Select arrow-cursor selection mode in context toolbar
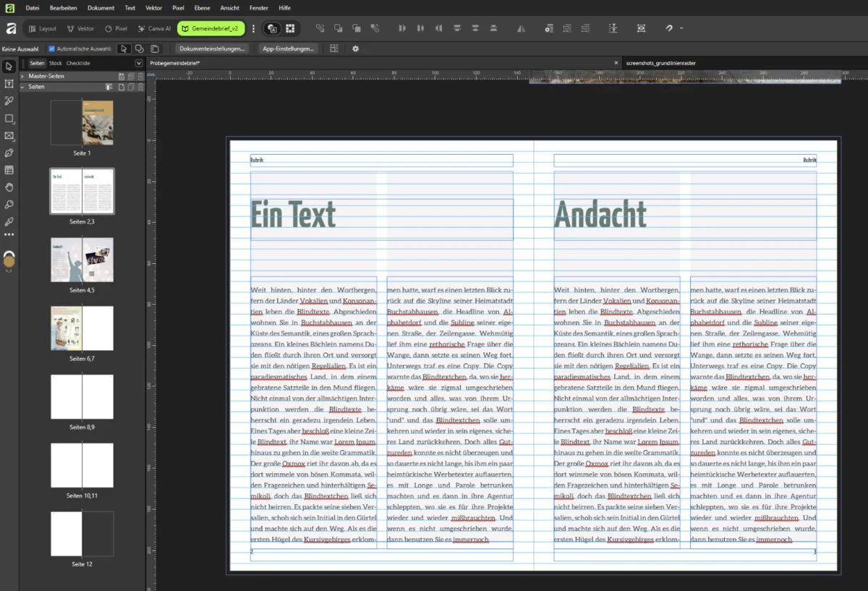The width and height of the screenshot is (868, 591). pos(124,48)
